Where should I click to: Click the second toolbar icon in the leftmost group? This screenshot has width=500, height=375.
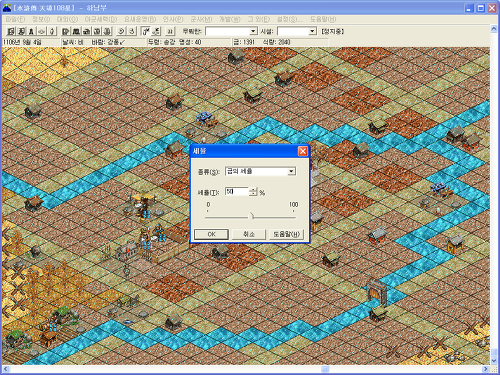[21, 31]
